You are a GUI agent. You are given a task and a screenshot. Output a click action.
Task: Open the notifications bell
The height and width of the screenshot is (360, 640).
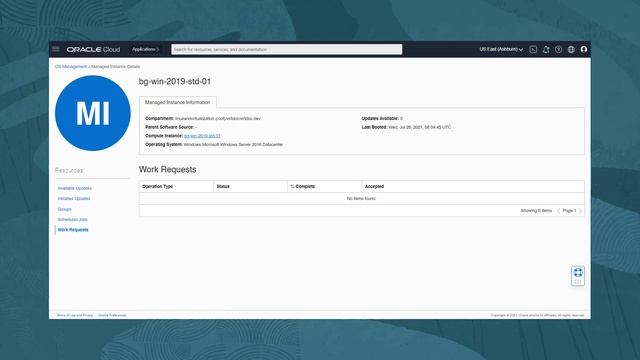(x=546, y=49)
